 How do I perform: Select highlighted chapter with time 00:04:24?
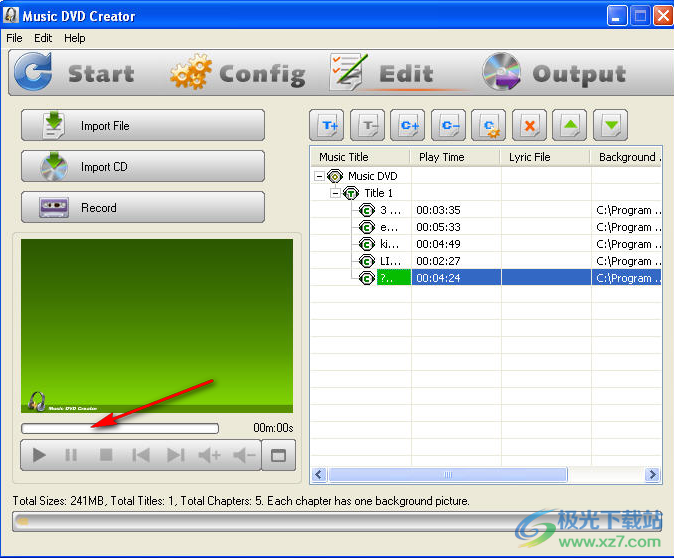coord(486,278)
